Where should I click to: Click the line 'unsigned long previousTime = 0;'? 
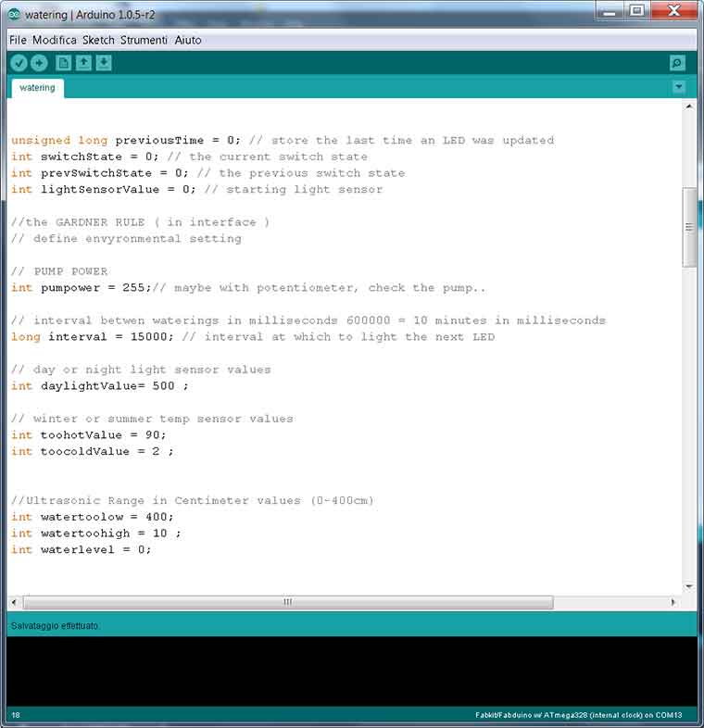[126, 140]
